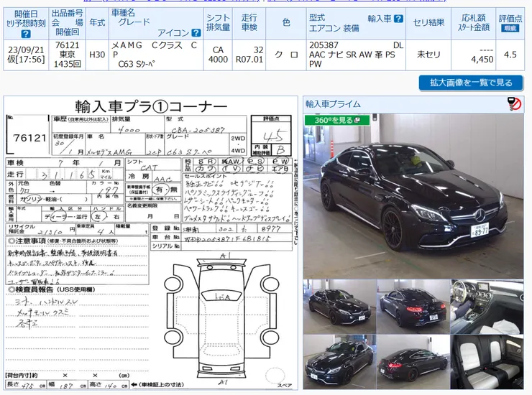The height and width of the screenshot is (395, 532).
Task: Open the front-right angle thumbnail in bottom row
Action: pyautogui.click(x=339, y=362)
